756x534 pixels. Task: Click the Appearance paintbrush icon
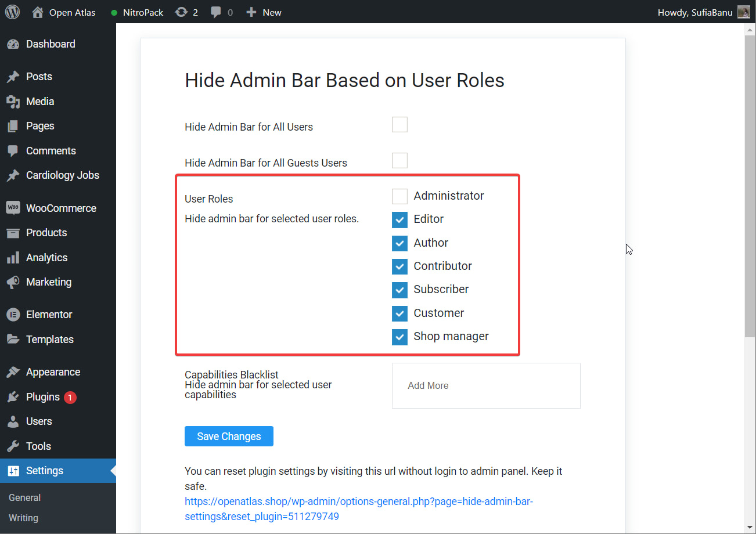(13, 371)
